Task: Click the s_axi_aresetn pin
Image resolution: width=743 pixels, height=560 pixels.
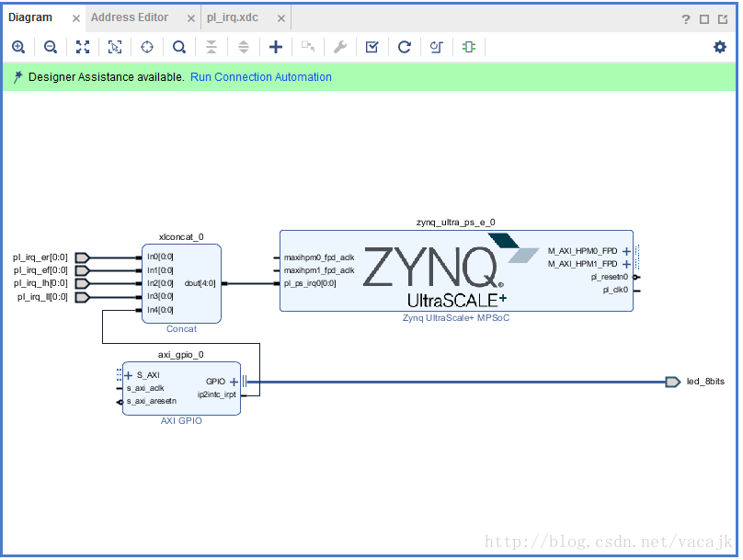Action: click(x=152, y=401)
